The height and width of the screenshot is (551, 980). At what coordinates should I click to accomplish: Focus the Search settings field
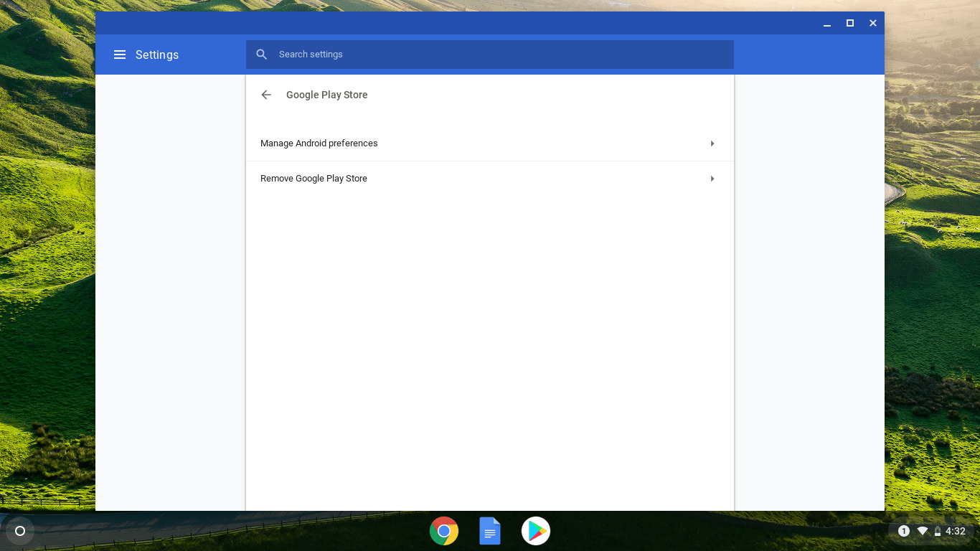click(490, 55)
